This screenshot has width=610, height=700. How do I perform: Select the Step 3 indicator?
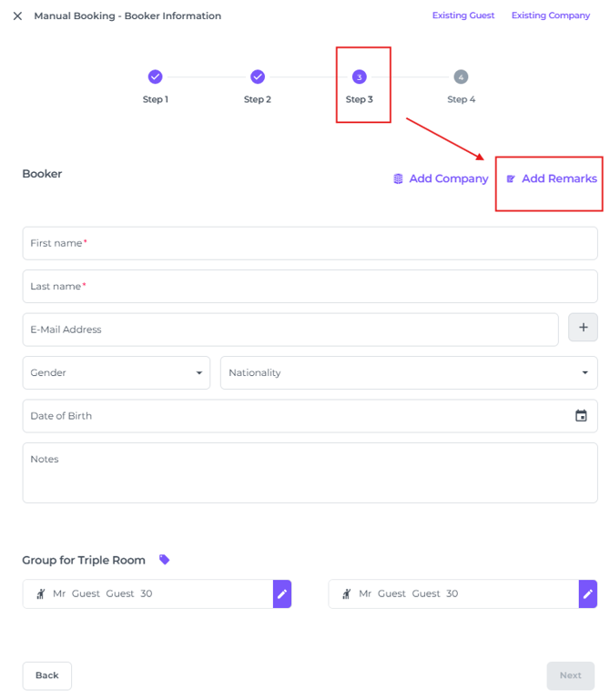click(360, 77)
